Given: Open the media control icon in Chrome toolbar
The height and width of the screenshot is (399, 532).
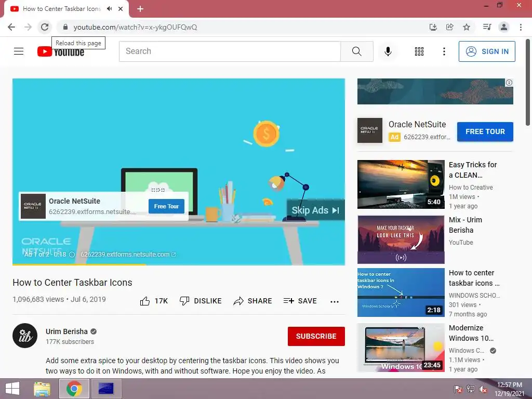Looking at the screenshot, I should pos(487,27).
